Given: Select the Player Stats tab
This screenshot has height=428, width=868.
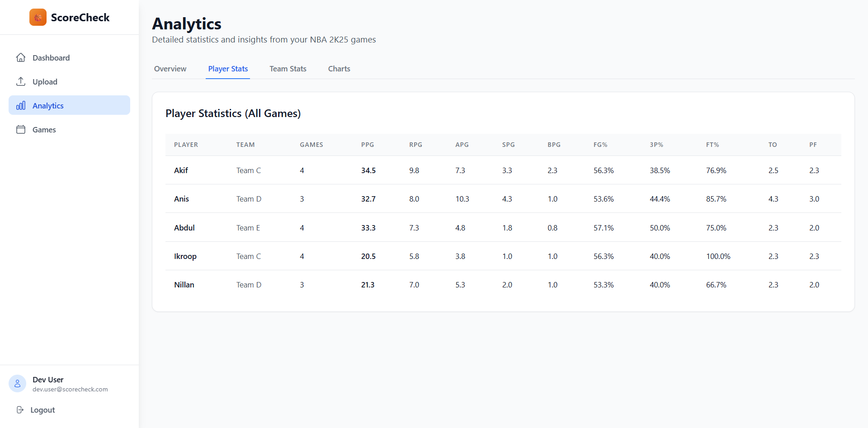Looking at the screenshot, I should pos(228,69).
